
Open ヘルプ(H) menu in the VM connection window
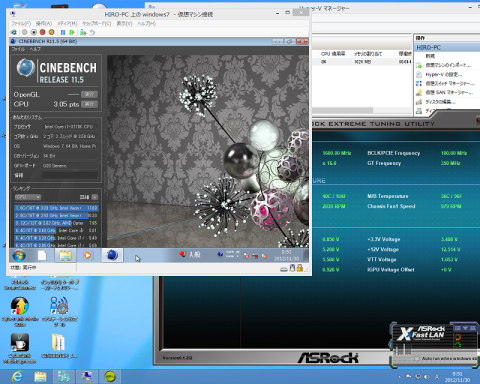pyautogui.click(x=146, y=24)
